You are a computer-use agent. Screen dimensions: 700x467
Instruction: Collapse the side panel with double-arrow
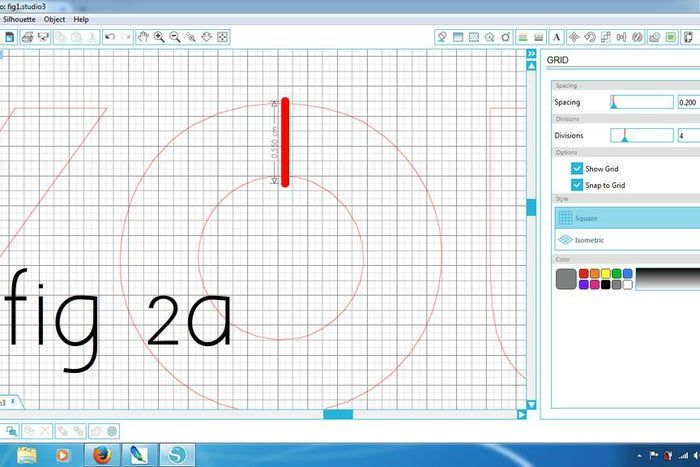[532, 55]
